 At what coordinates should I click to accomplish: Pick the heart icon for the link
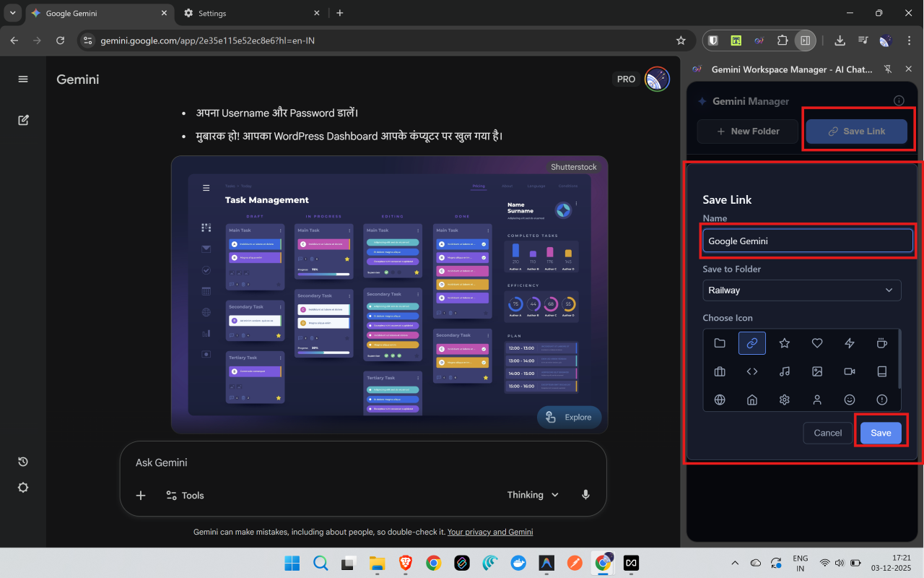click(817, 343)
